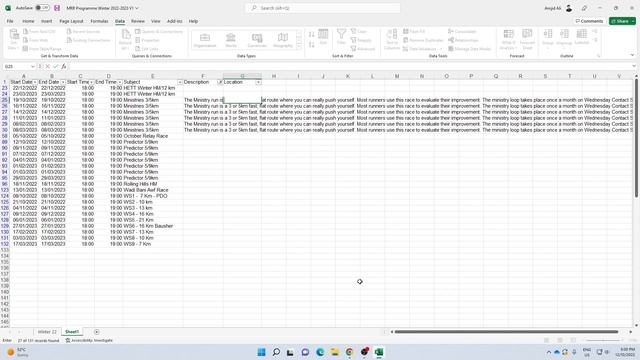Open Recent Sources
Image resolution: width=640 pixels, height=360 pixels.
click(83, 31)
